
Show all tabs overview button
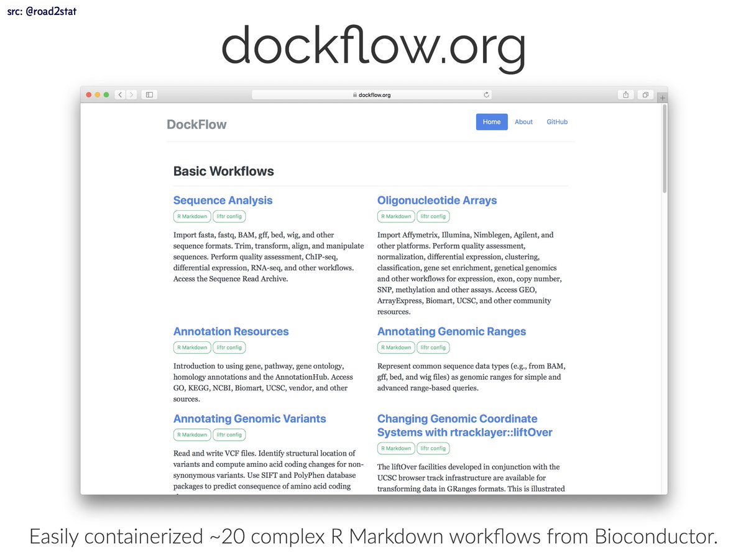645,95
